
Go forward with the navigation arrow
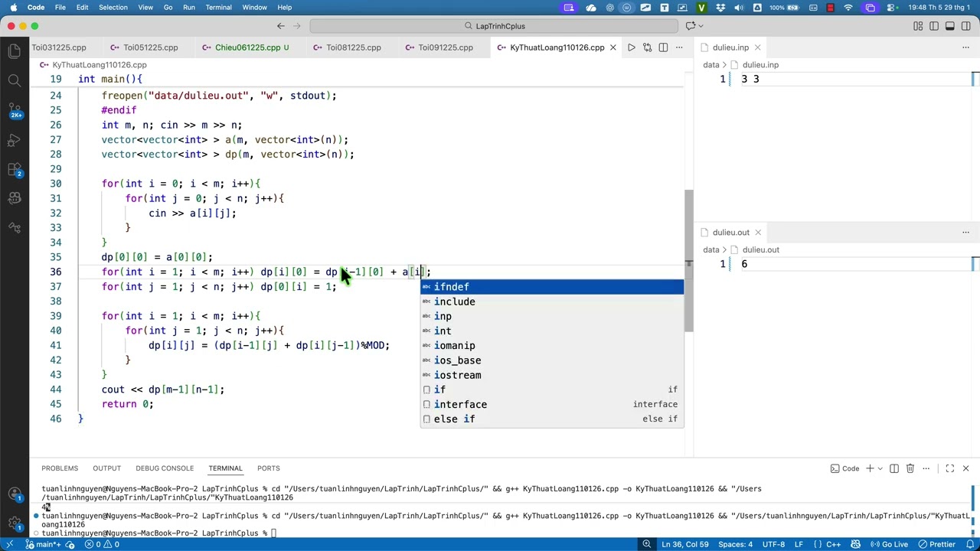[x=297, y=26]
